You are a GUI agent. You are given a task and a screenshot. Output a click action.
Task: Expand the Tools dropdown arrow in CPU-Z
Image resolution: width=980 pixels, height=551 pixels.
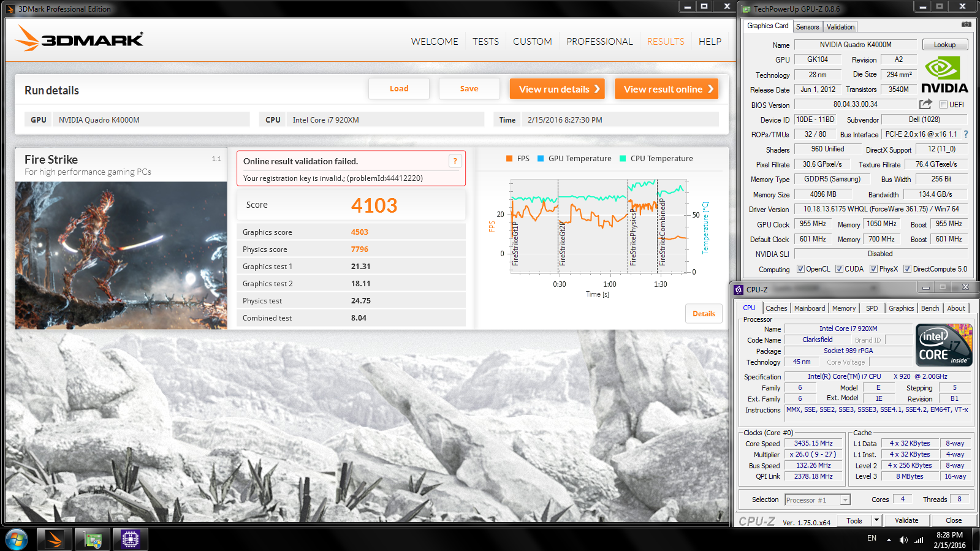[x=876, y=521]
